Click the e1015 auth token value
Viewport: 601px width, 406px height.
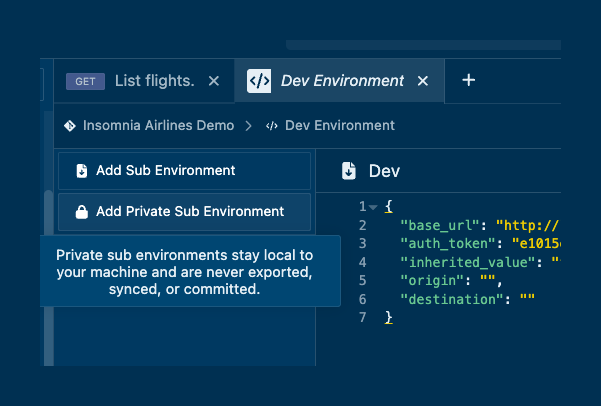click(536, 244)
